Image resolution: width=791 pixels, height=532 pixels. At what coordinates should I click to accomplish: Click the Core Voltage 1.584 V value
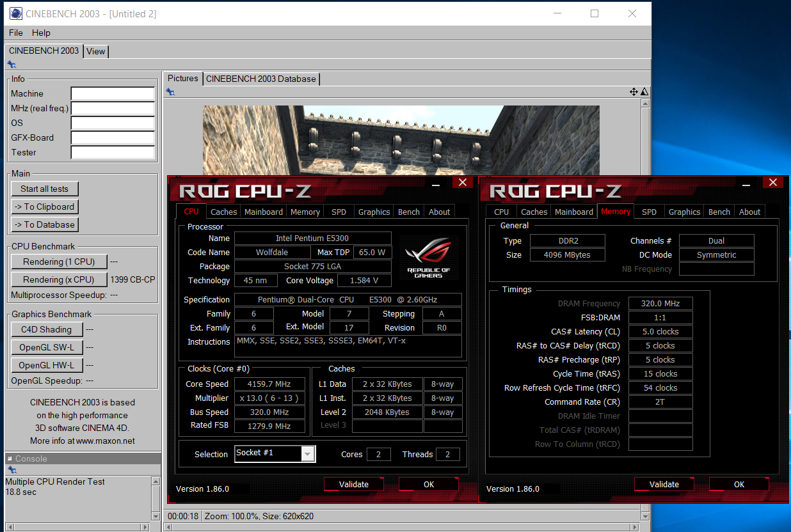click(364, 281)
